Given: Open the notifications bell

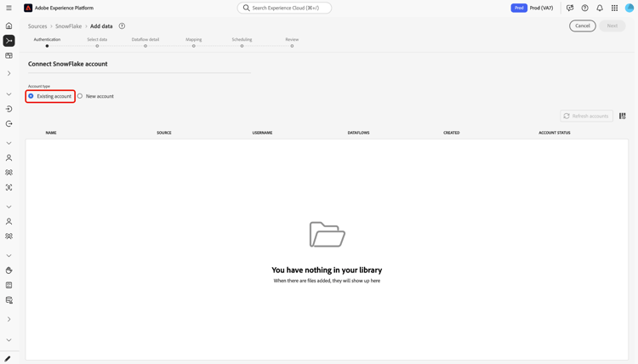Looking at the screenshot, I should [x=600, y=8].
